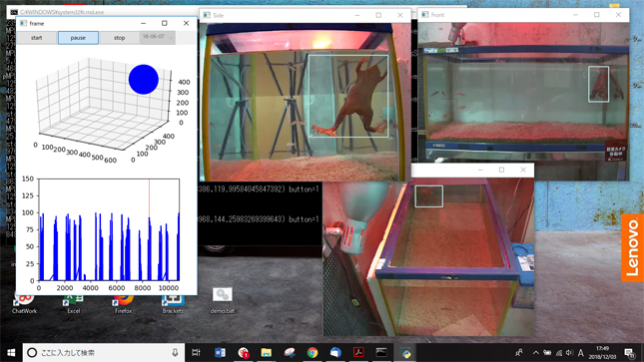The height and width of the screenshot is (362, 644).
Task: Switch to command prompt taskbar icon
Action: 382,353
